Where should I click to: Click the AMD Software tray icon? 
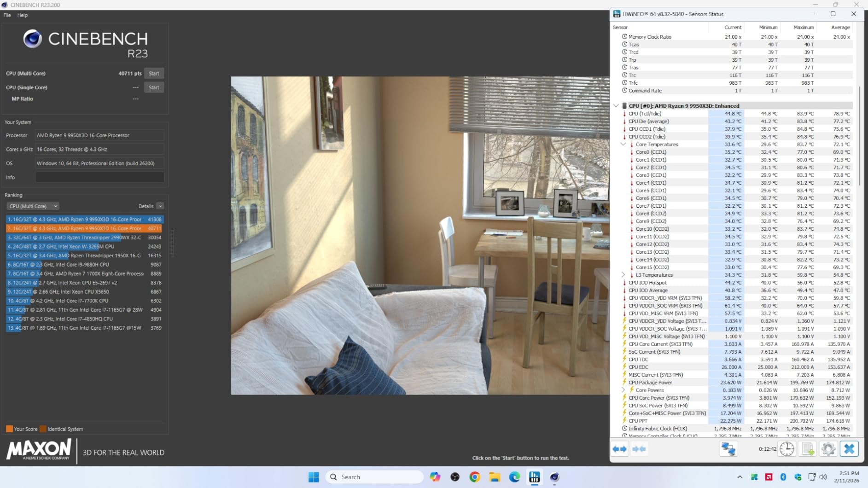click(769, 477)
